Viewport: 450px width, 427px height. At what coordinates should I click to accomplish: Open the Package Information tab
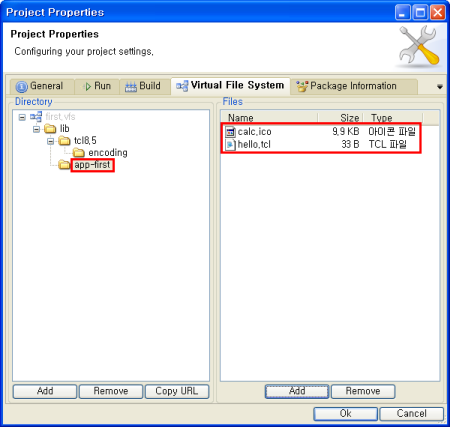(x=353, y=86)
